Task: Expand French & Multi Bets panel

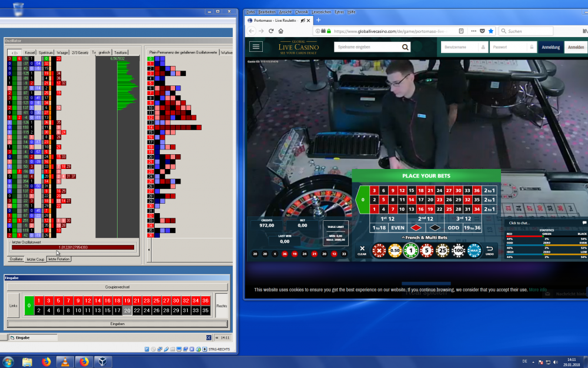Action: pos(425,237)
